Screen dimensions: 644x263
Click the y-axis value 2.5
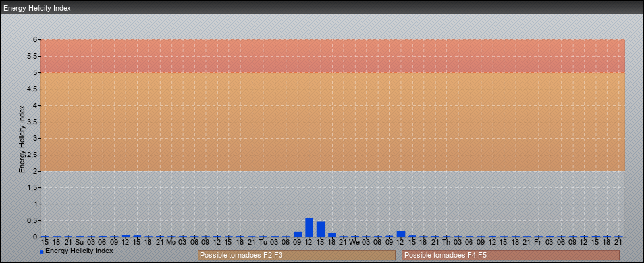[x=32, y=155]
